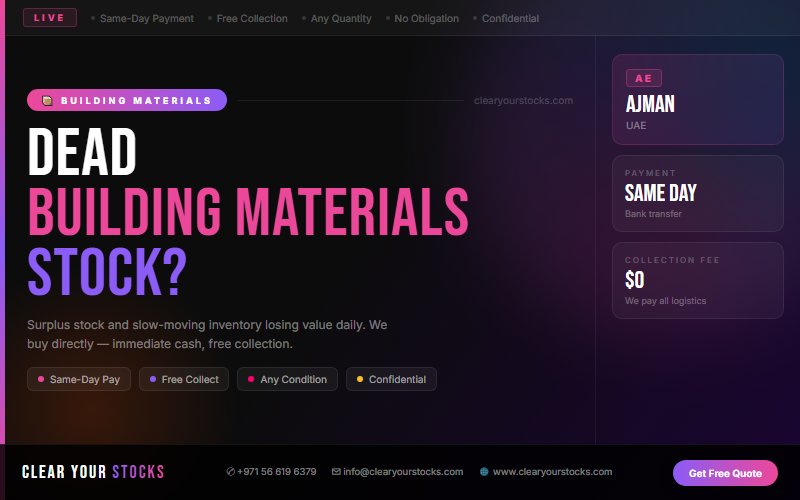Screen dimensions: 800x500
Task: Click the Confidential chip below description
Action: click(391, 379)
